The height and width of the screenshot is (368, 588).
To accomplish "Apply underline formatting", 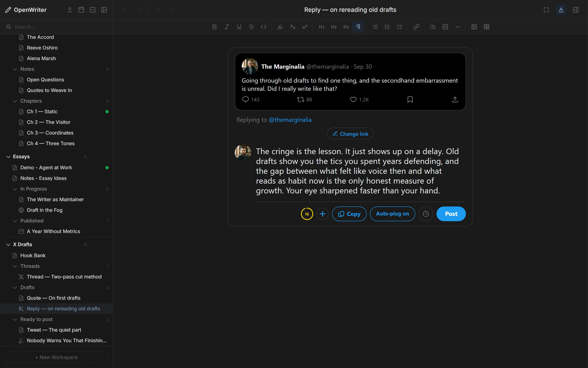I will 239,27.
